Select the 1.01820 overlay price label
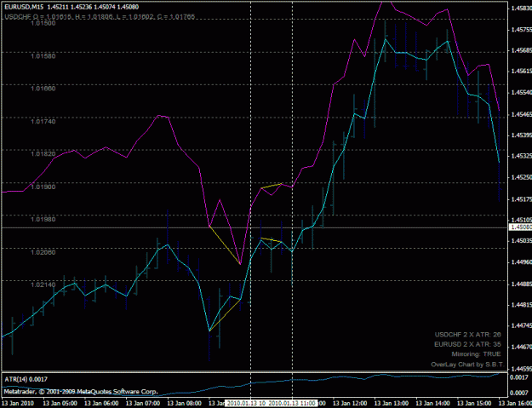Image resolution: width=532 pixels, height=408 pixels. click(x=43, y=154)
